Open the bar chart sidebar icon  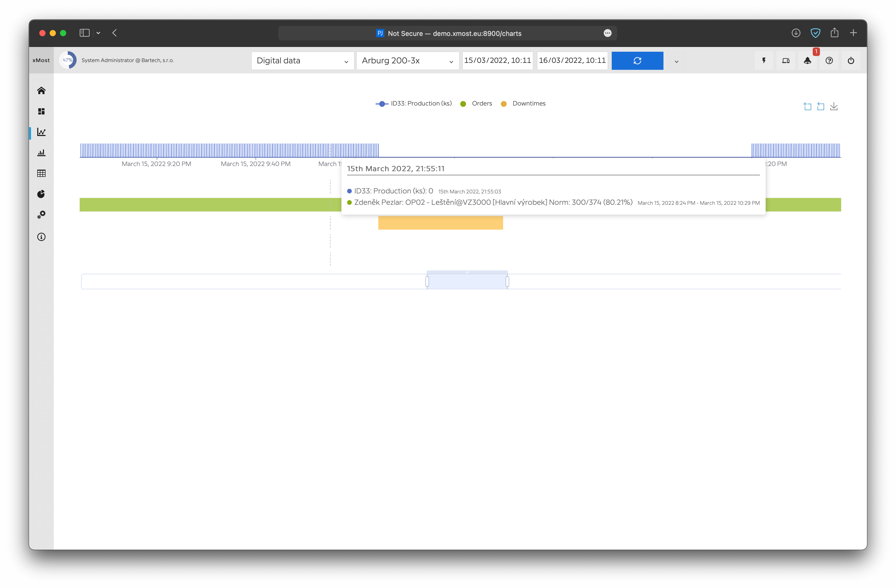click(x=41, y=153)
